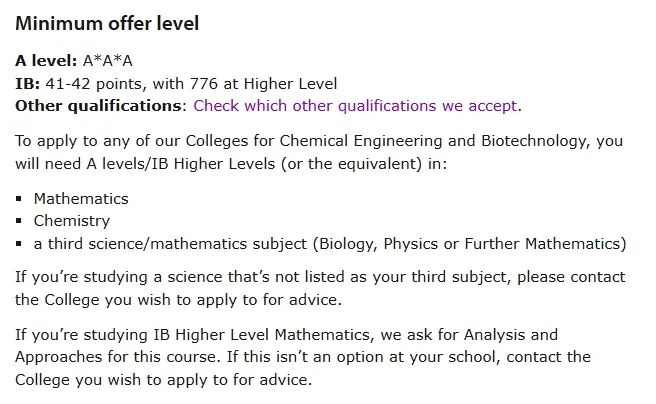Click the bold 'A level:' label
This screenshot has width=656, height=404.
46,61
